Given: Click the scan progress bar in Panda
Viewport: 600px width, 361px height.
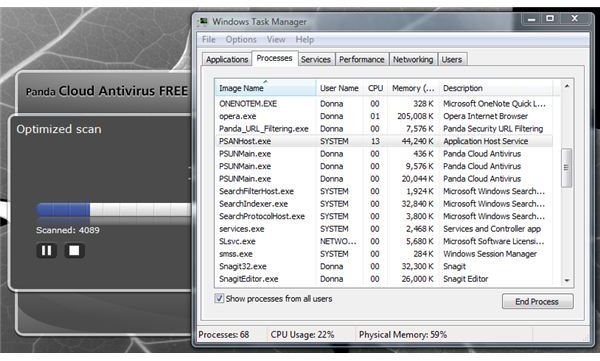Looking at the screenshot, I should [114, 210].
